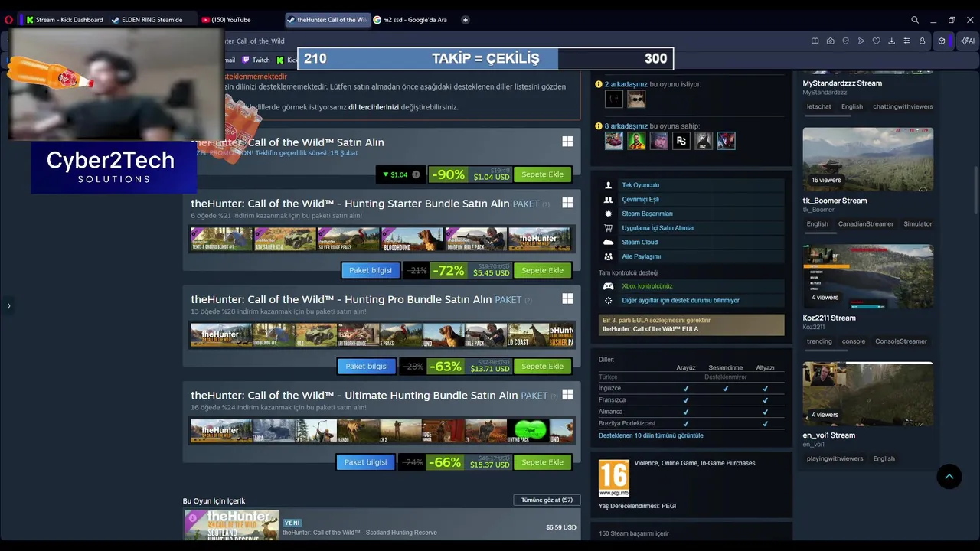Screen dimensions: 980x551
Task: Click the (?) help next to Pro Bundle PAKET
Action: pos(528,300)
